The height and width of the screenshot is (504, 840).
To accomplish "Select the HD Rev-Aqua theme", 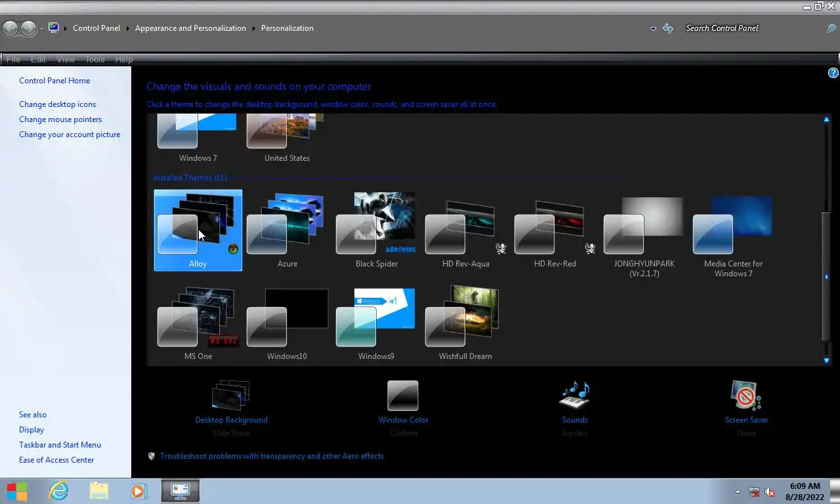I will coord(465,230).
